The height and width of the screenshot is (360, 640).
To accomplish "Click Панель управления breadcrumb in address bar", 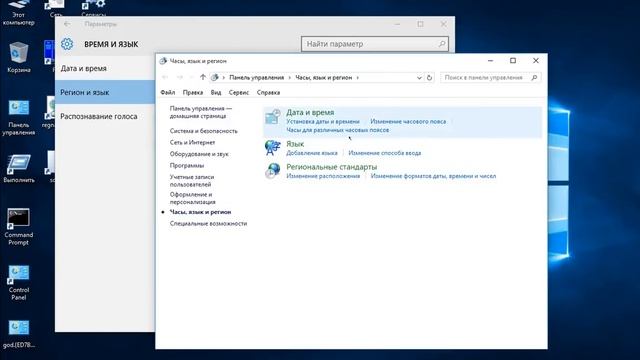I will click(256, 78).
